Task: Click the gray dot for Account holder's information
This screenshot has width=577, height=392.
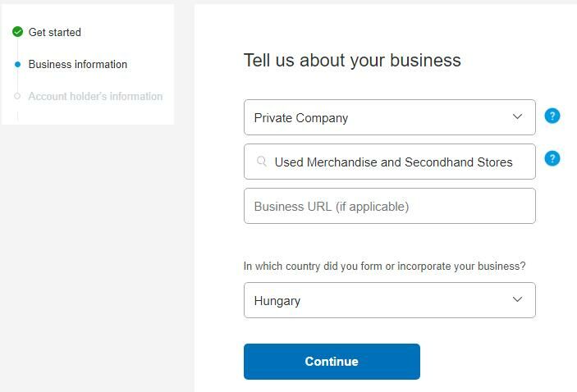Action: [17, 96]
